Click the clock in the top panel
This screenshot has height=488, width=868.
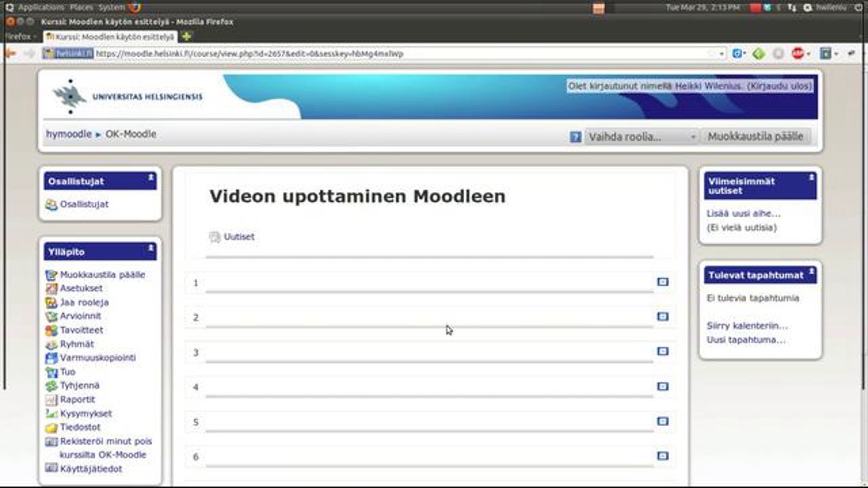tap(702, 7)
